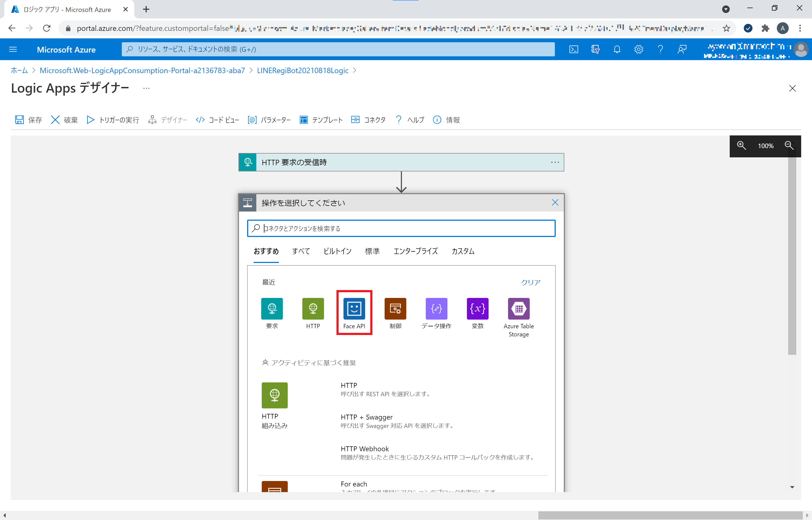This screenshot has height=520, width=812.
Task: Switch to the エンタープライズ tab
Action: click(x=415, y=251)
